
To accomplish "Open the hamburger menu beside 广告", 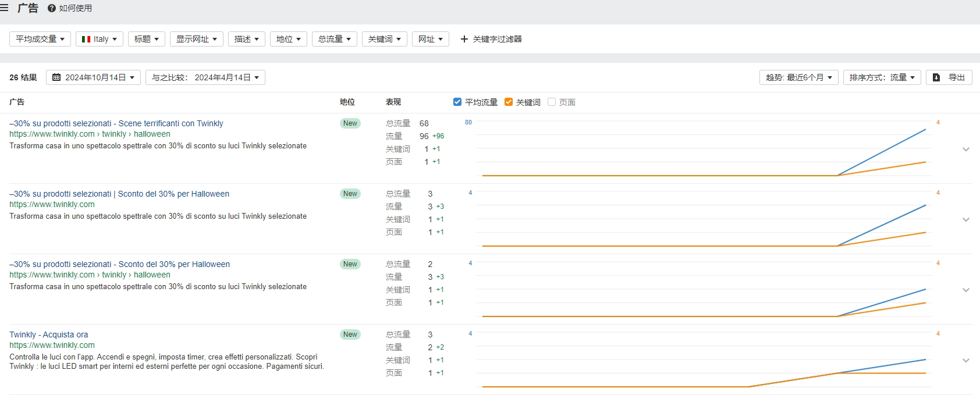I will click(4, 8).
